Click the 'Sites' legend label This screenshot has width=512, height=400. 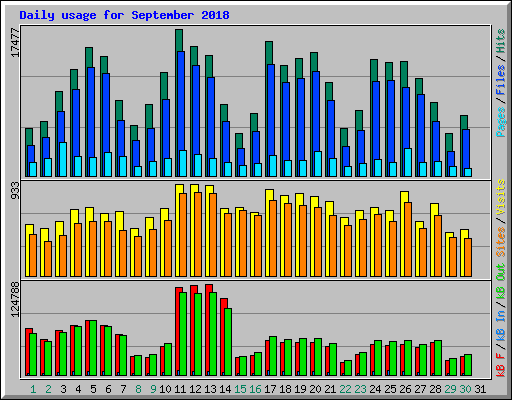pos(501,242)
